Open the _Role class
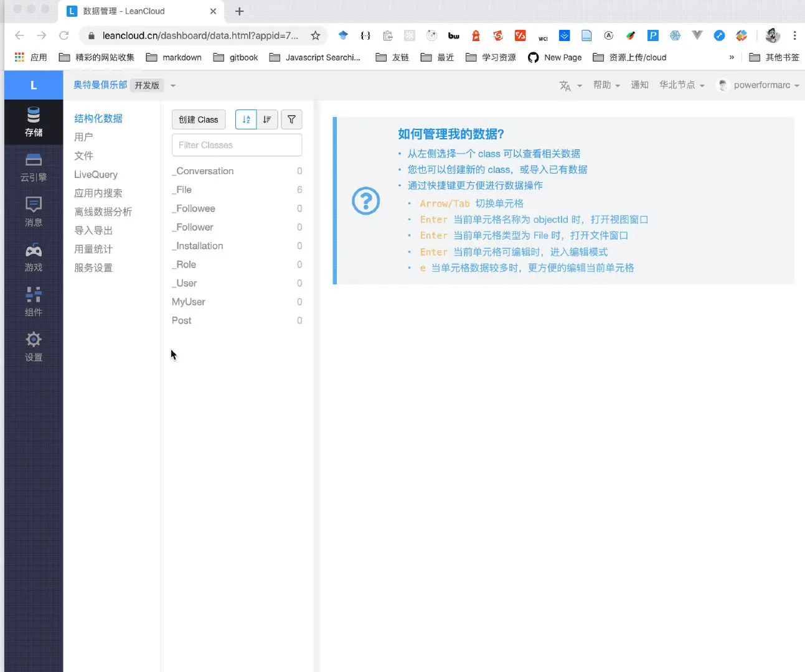This screenshot has height=672, width=805. pos(237,264)
